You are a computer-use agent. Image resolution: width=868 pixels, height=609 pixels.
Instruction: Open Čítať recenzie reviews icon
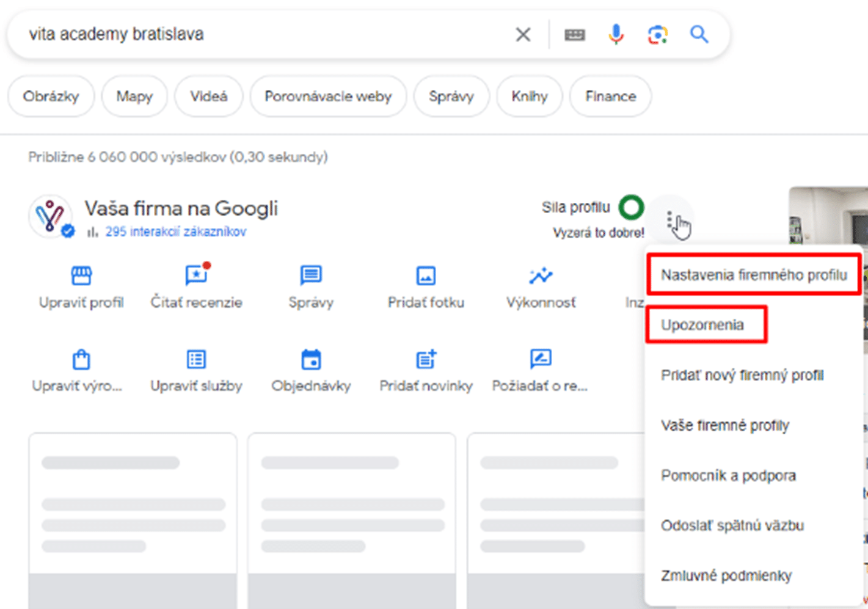point(196,275)
